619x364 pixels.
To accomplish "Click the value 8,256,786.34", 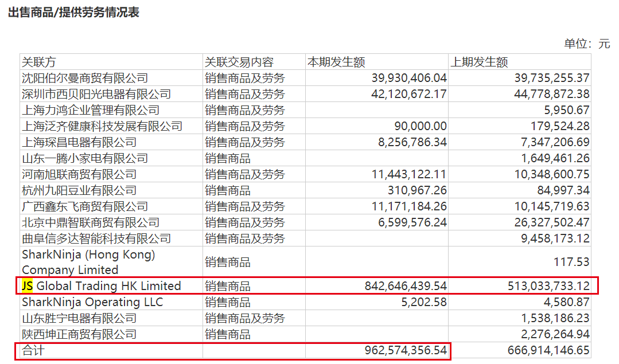I will [x=412, y=142].
